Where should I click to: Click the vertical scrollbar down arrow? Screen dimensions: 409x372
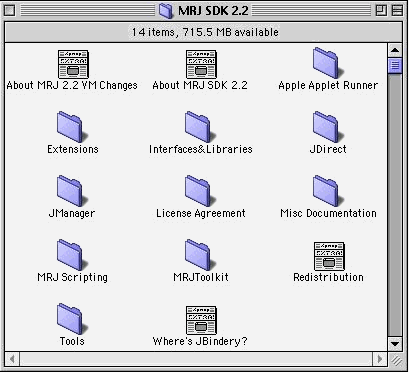[x=395, y=343]
